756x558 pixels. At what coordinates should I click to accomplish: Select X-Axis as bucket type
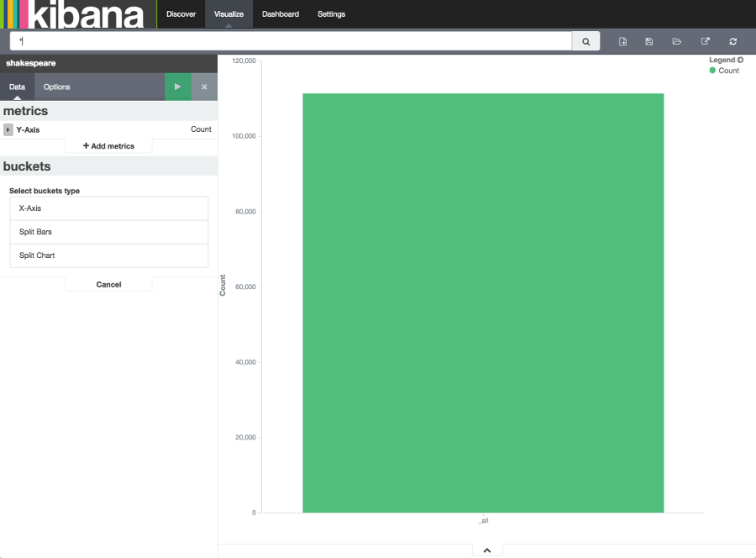[108, 208]
